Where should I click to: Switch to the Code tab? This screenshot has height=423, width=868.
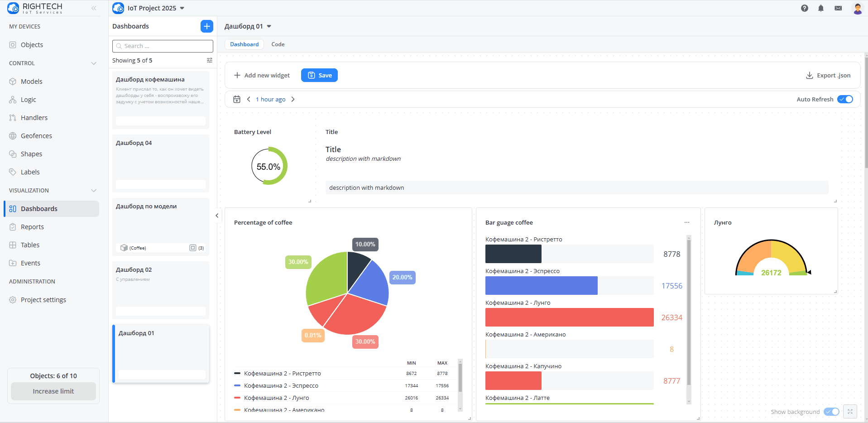(x=278, y=44)
